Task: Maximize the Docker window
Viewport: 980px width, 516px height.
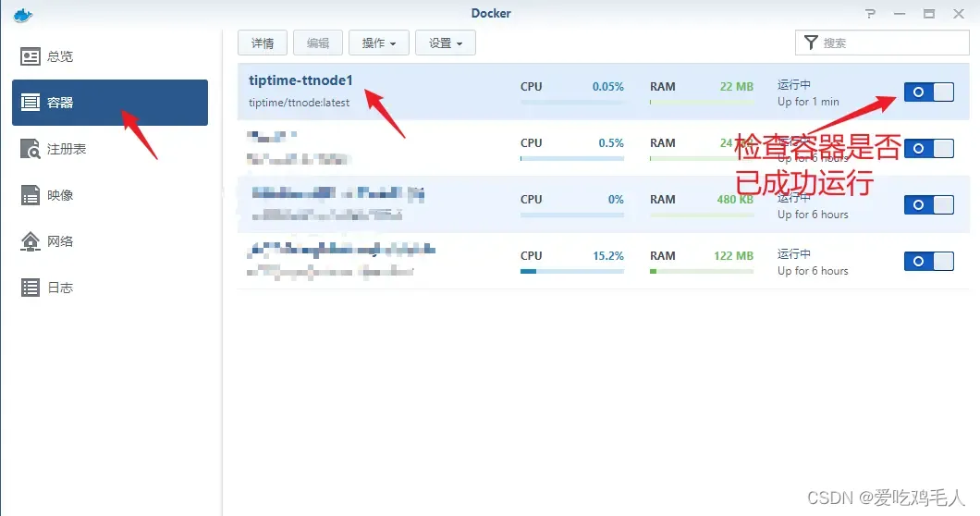Action: [929, 14]
